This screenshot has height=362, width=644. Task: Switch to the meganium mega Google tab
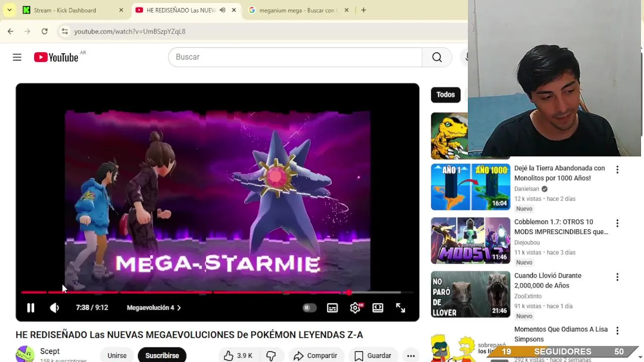298,10
